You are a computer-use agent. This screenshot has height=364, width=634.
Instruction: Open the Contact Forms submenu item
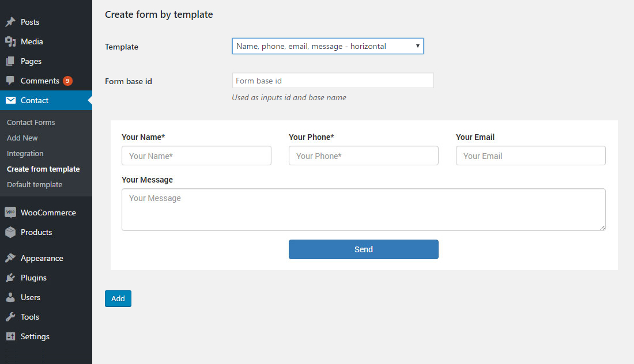pyautogui.click(x=31, y=122)
